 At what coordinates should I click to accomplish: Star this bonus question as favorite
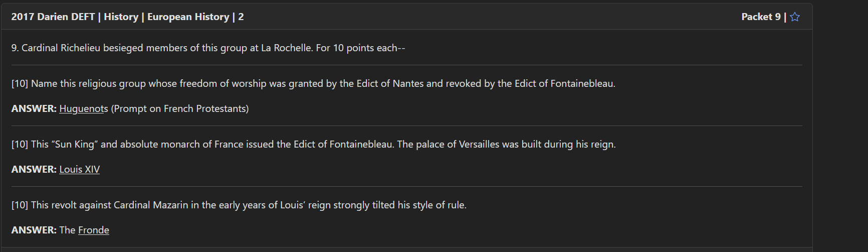click(795, 17)
